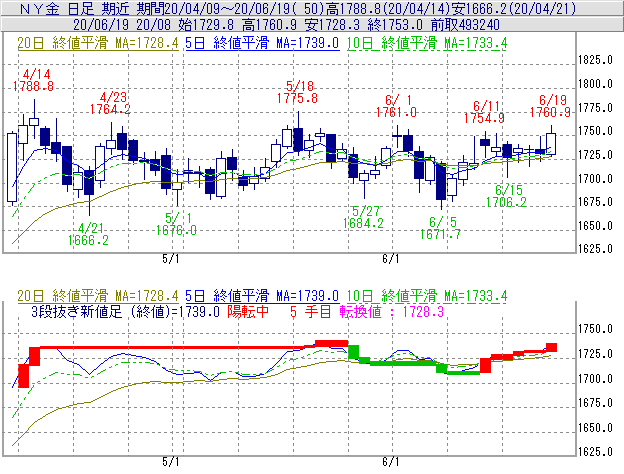Screen dimensions: 624x474
Task: Click the 6/19 1760.9 high label
Action: [550, 106]
